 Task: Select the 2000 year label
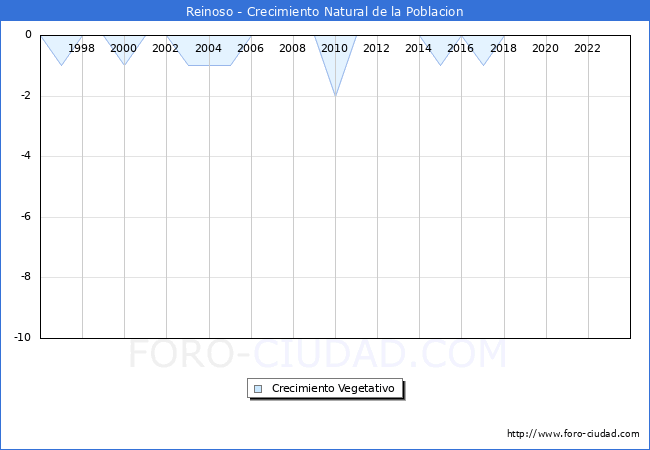coord(124,48)
